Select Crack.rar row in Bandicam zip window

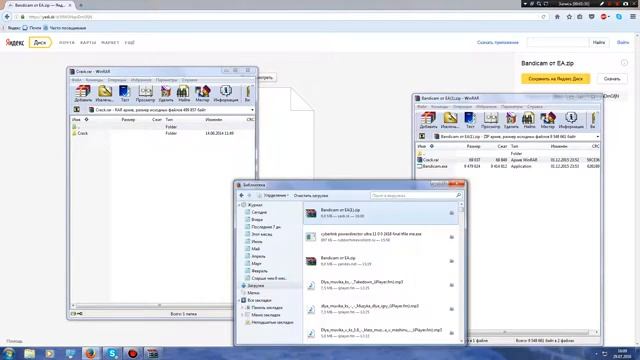508,160
